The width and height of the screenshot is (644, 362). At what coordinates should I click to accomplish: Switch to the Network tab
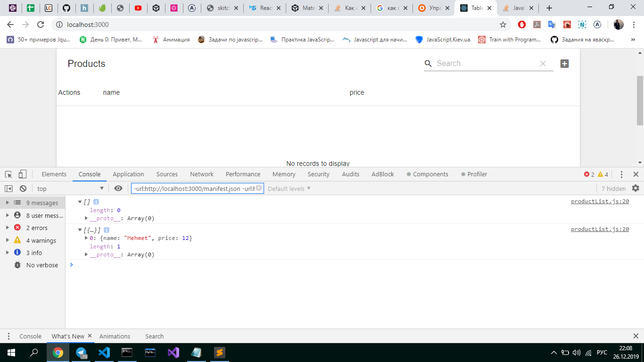202,174
